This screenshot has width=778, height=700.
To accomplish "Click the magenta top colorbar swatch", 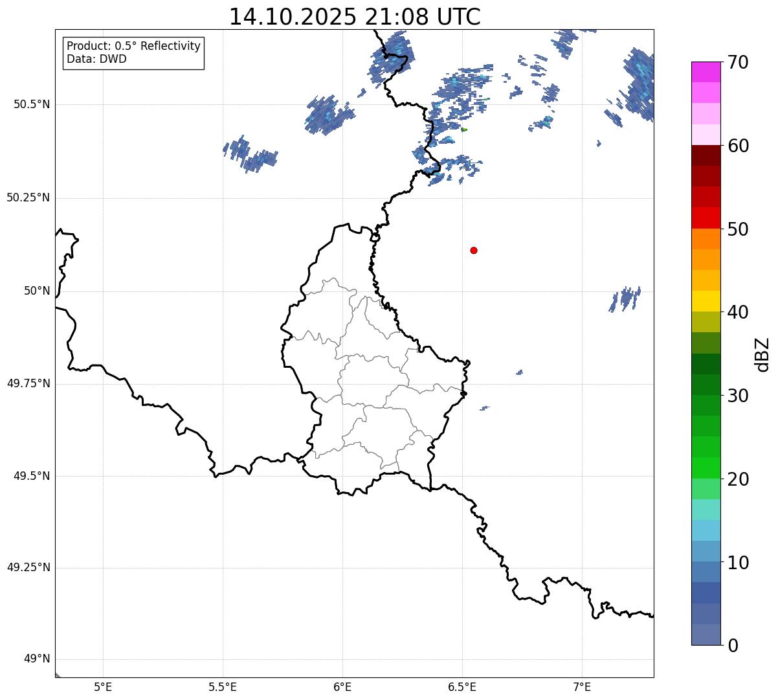I will point(706,72).
